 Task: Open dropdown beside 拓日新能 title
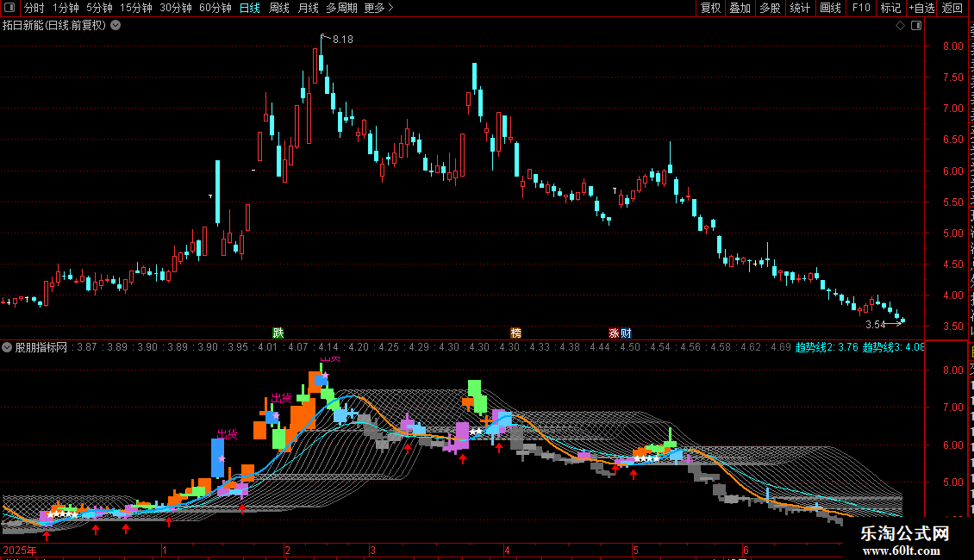(x=116, y=26)
